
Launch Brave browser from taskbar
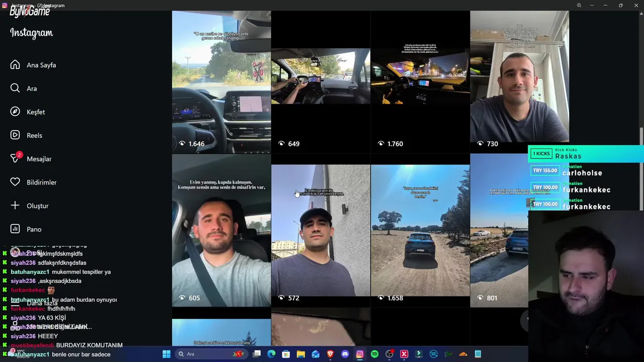point(330,354)
